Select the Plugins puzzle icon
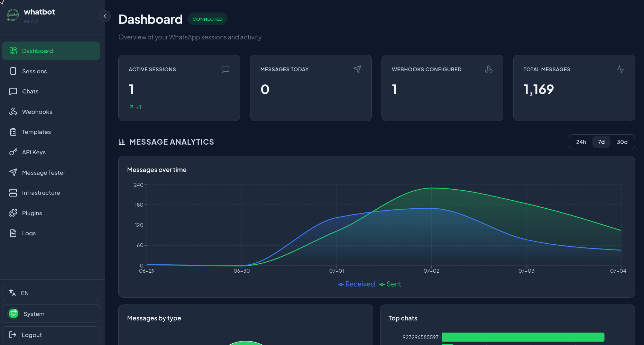Image resolution: width=644 pixels, height=345 pixels. click(x=13, y=213)
